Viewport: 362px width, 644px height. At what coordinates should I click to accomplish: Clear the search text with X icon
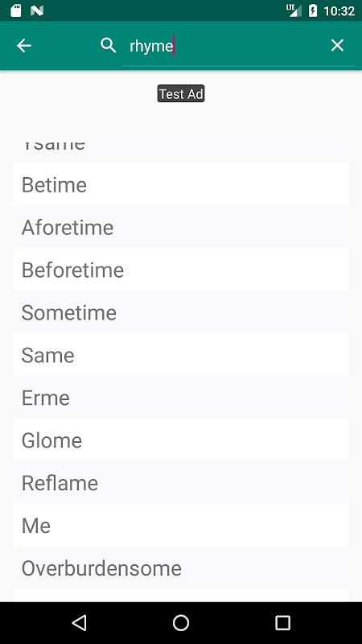pos(337,45)
